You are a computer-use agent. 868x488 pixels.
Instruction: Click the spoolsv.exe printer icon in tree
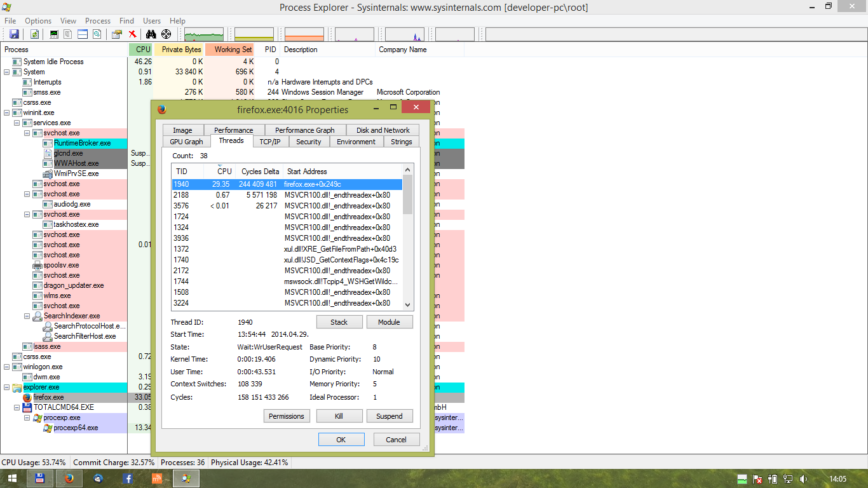tap(37, 265)
